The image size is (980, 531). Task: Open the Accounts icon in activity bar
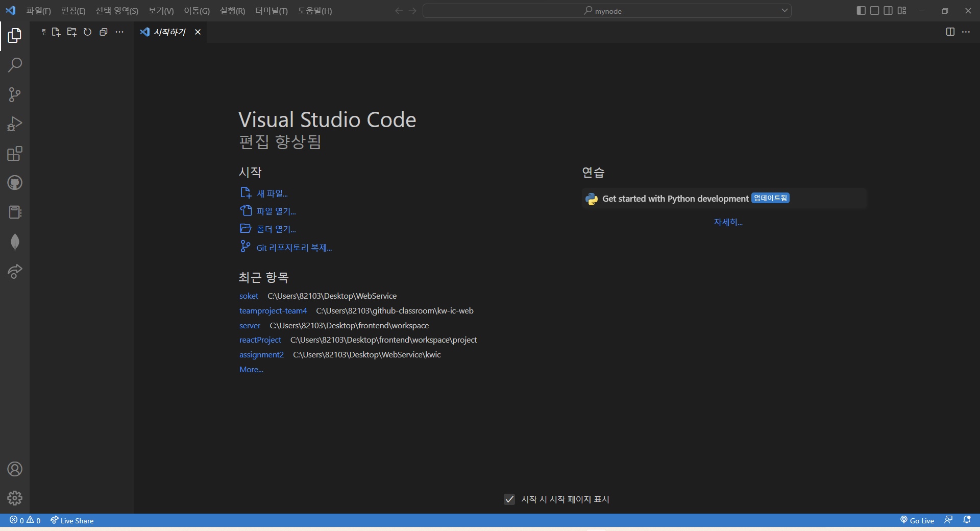point(15,469)
